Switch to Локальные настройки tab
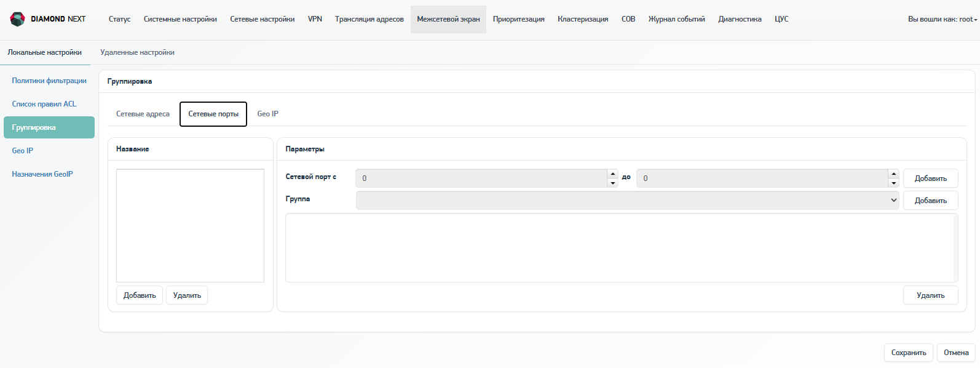Screen dimensions: 980x368 45,52
